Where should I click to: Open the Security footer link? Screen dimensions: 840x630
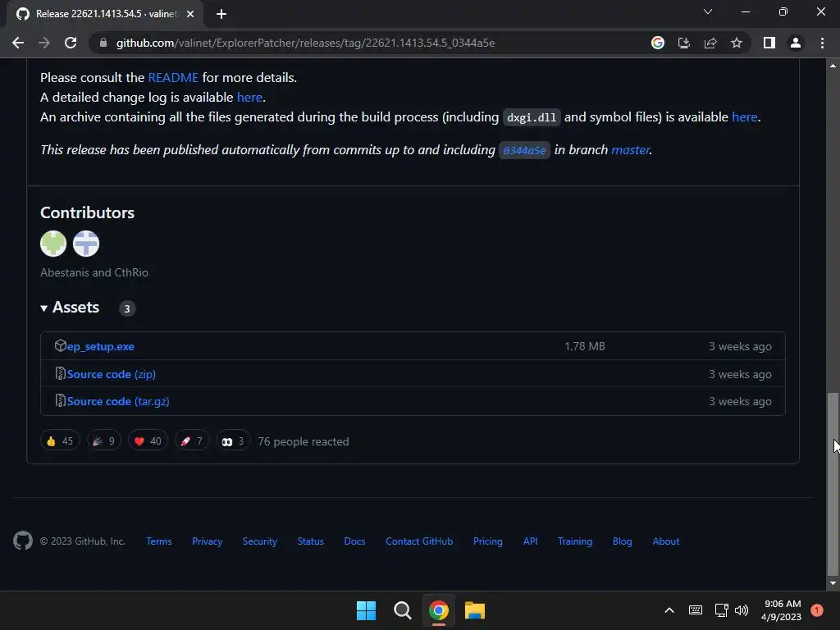[260, 541]
